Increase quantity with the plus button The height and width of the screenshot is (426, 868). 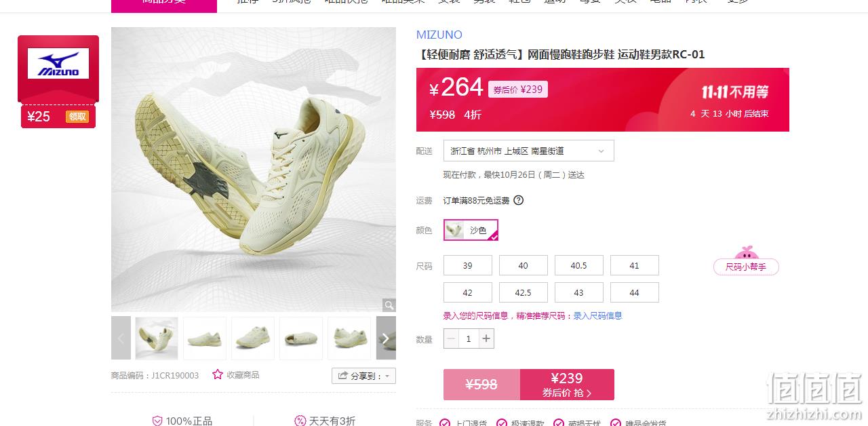486,338
